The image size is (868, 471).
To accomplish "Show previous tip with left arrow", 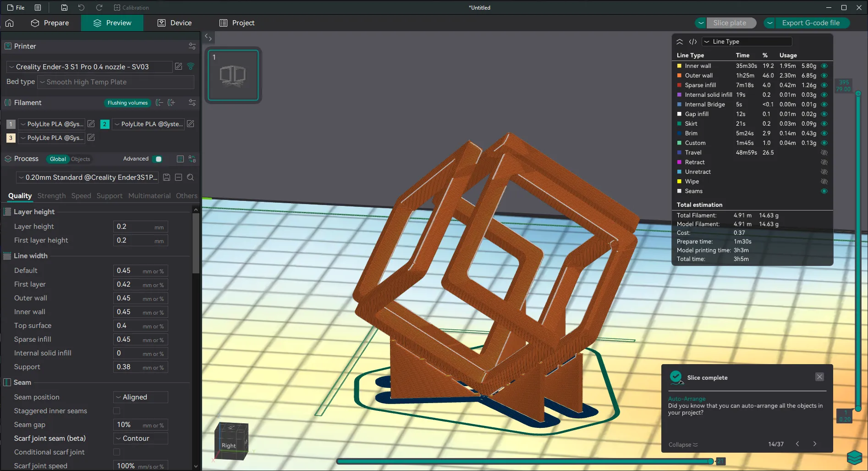I will [x=797, y=444].
